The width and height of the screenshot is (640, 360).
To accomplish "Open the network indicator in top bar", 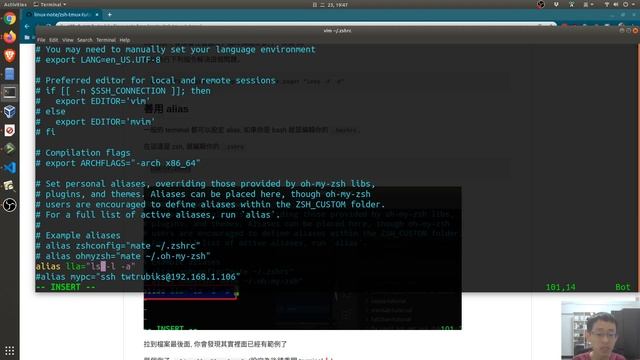I will (x=607, y=4).
